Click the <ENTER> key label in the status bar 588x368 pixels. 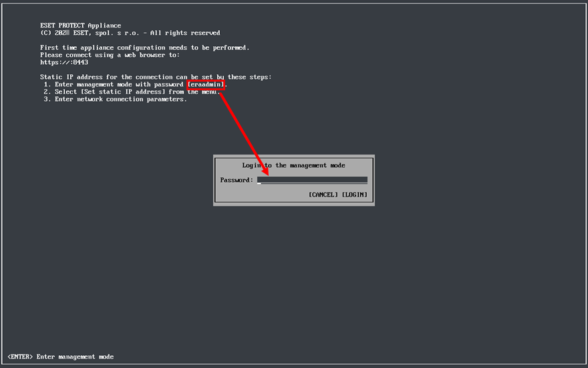(20, 357)
